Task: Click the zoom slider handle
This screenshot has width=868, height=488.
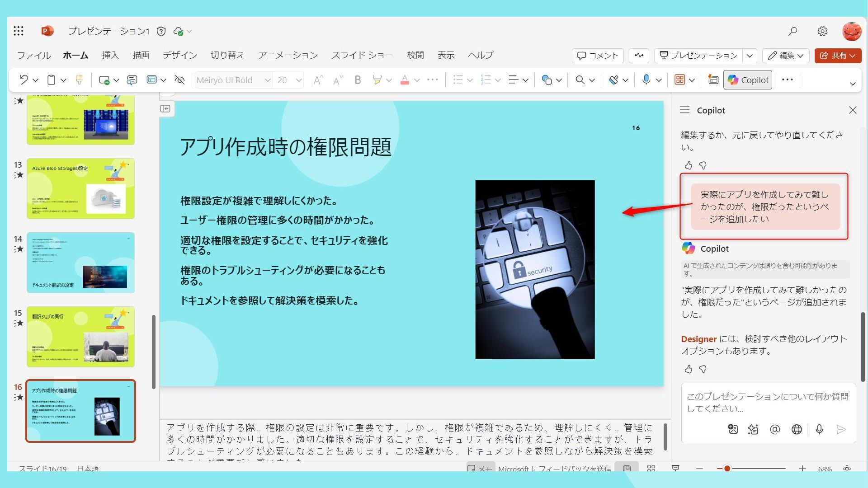Action: 727,469
